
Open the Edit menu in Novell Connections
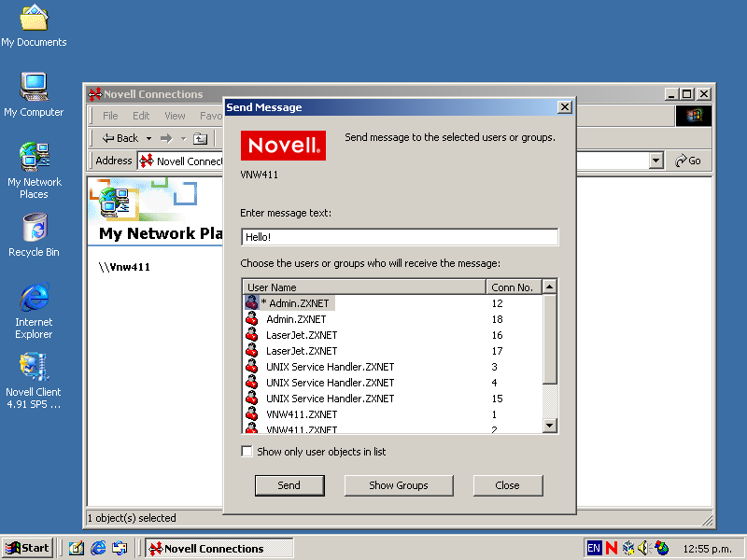[141, 116]
